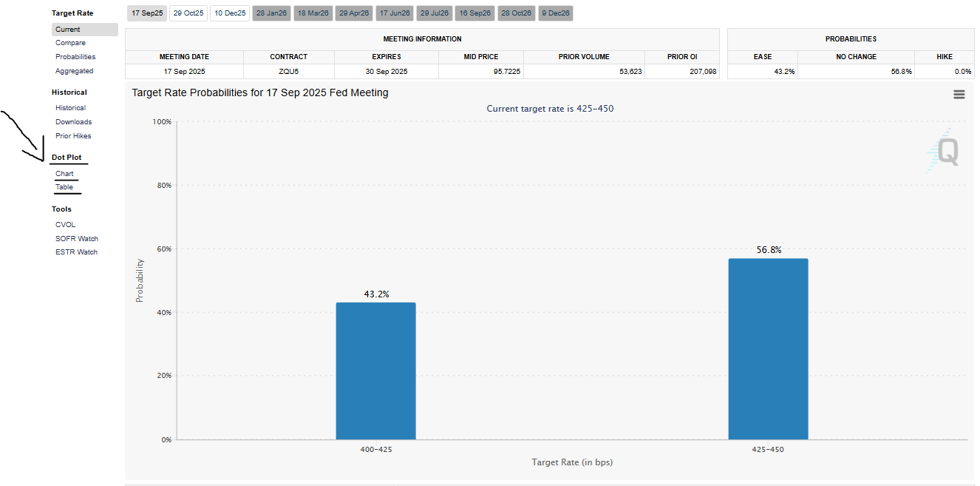The image size is (980, 486).
Task: Open the 28 Jan26 meeting tab
Action: (271, 13)
